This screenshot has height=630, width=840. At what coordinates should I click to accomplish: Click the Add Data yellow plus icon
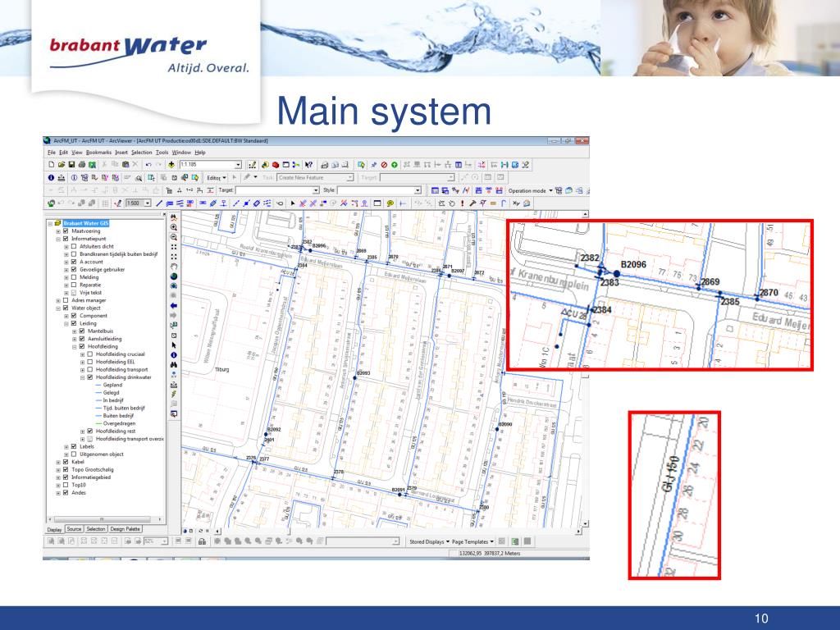click(x=171, y=164)
